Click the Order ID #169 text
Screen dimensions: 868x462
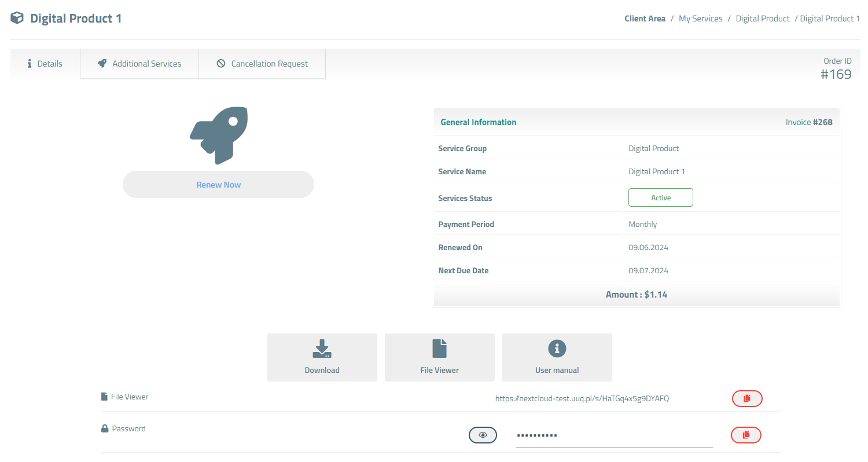tap(836, 69)
